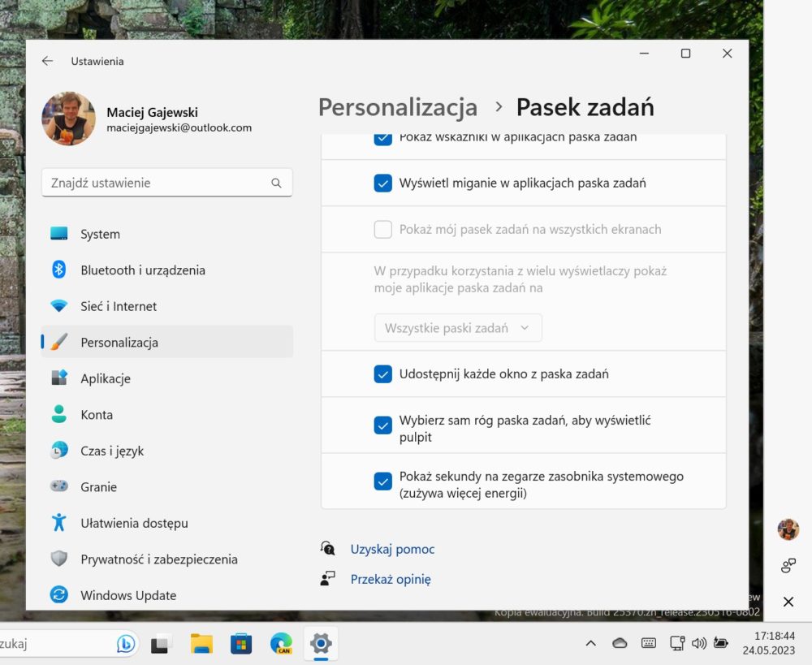Uncheck Wyświetl miganie w aplikacjach paska zadań

(382, 183)
